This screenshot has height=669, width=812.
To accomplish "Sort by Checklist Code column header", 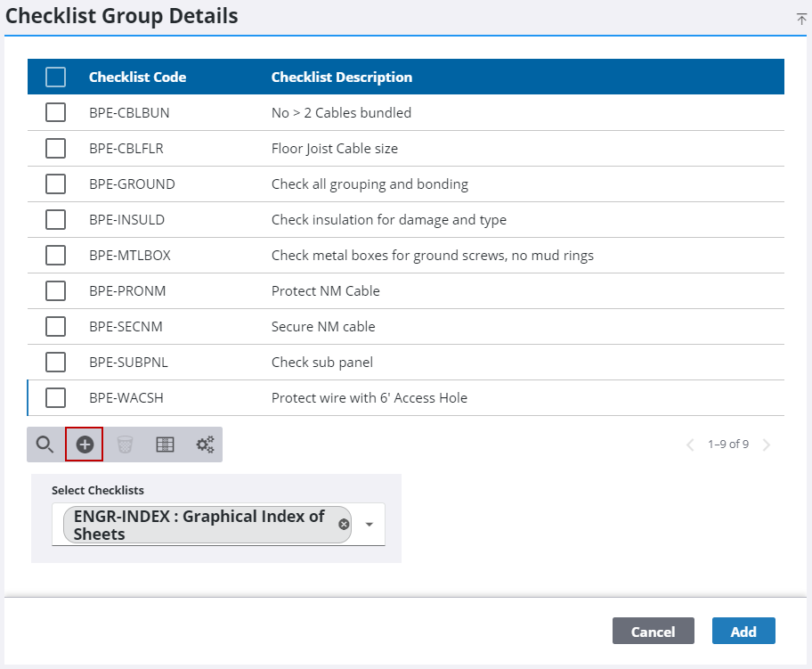I will (x=137, y=78).
